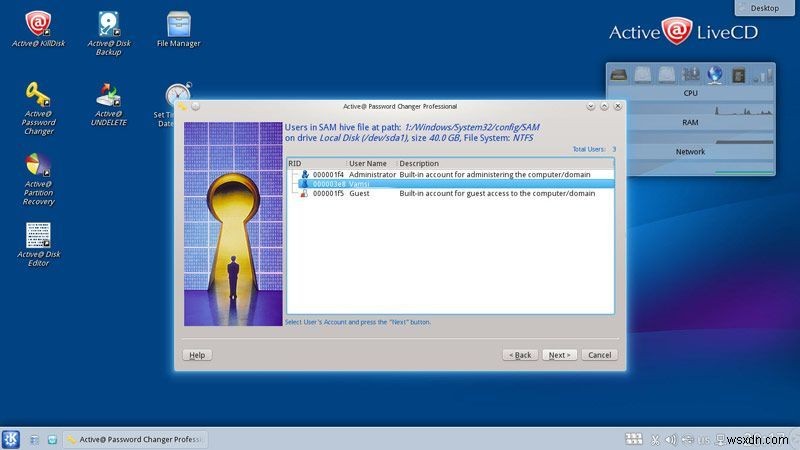This screenshot has width=800, height=450.
Task: Close the Password Changer dialog
Action: 618,106
